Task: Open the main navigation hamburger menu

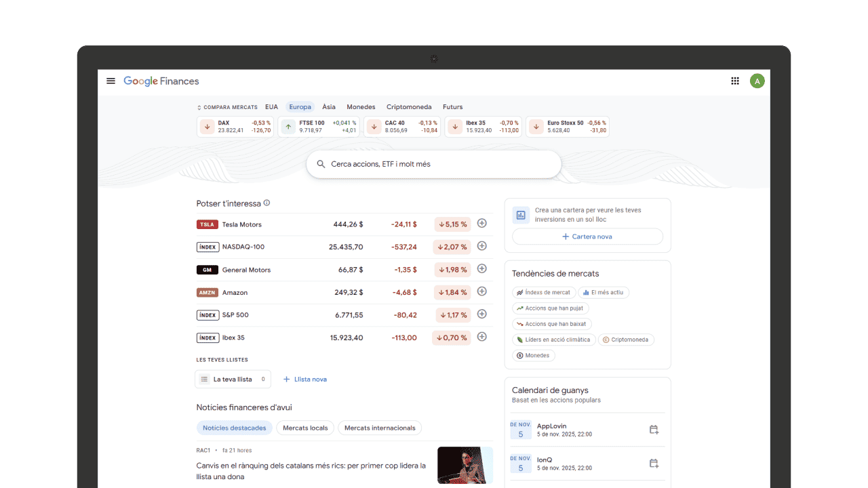Action: 111,81
